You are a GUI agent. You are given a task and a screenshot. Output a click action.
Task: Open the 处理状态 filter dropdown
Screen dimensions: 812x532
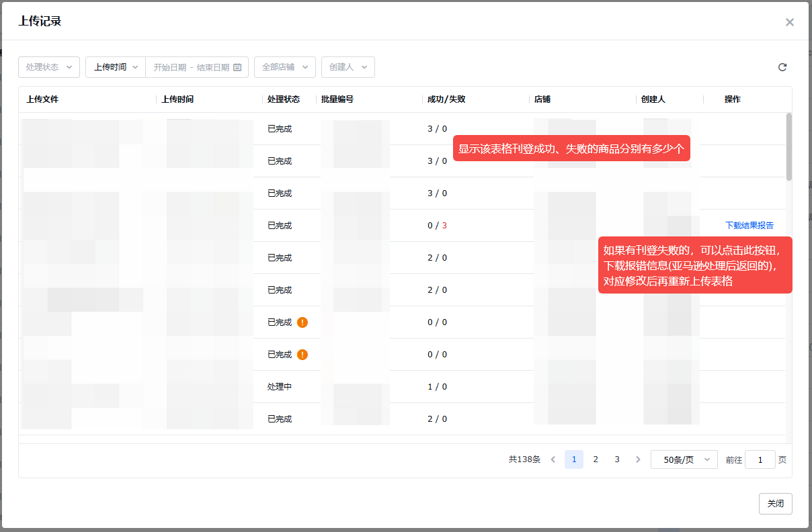48,66
